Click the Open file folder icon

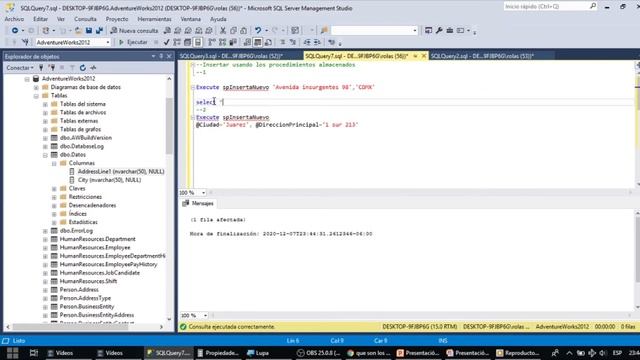point(78,31)
